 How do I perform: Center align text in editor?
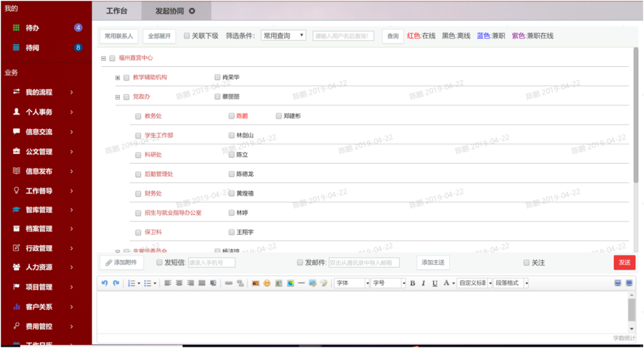179,283
